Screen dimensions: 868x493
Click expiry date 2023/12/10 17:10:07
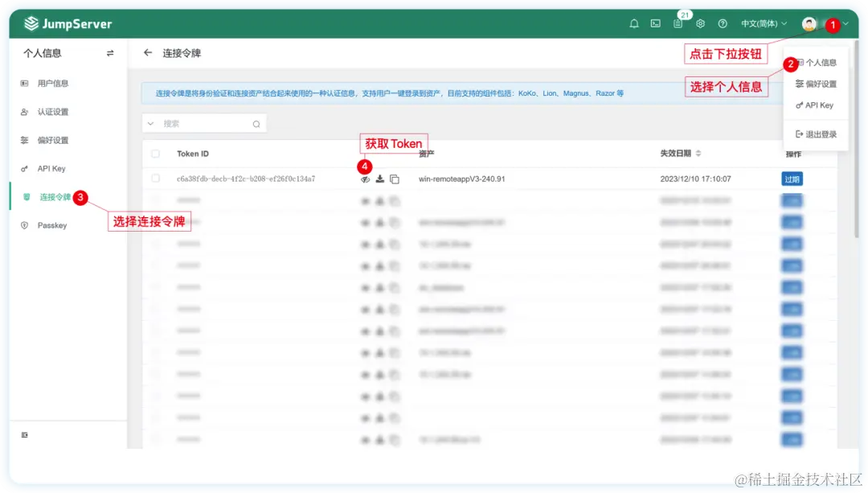tap(695, 179)
